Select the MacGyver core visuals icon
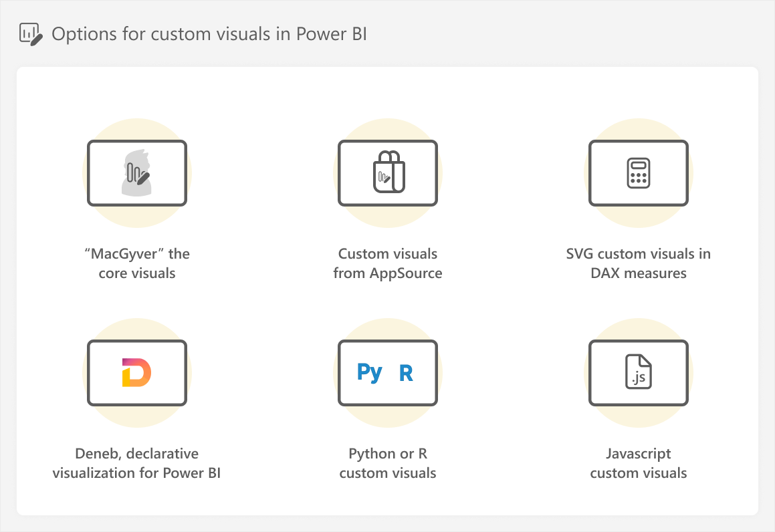This screenshot has width=775, height=532. click(137, 173)
